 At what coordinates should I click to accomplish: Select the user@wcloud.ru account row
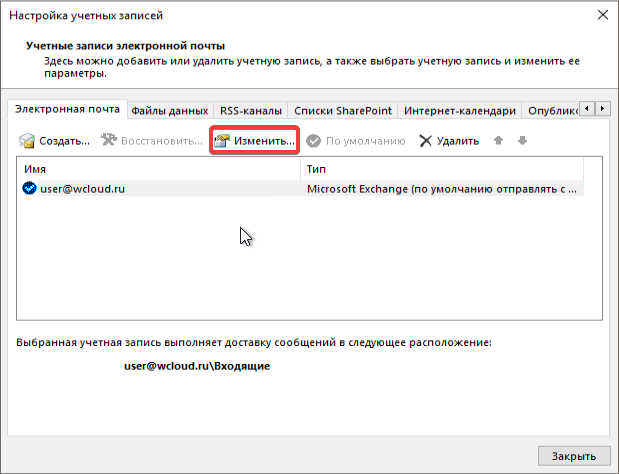82,188
